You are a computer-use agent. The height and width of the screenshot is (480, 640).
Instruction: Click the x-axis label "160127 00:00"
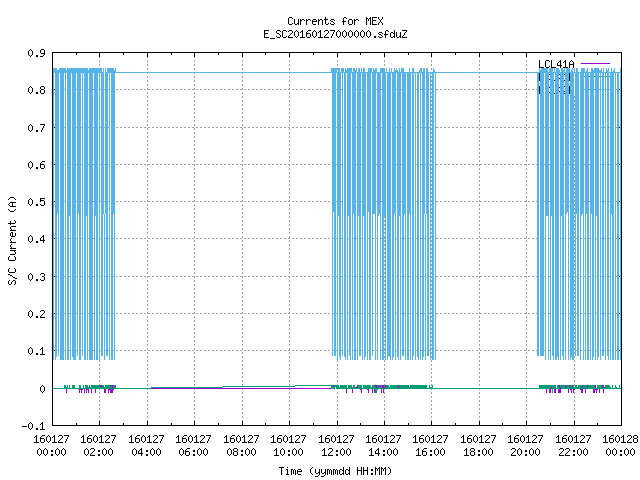(51, 446)
